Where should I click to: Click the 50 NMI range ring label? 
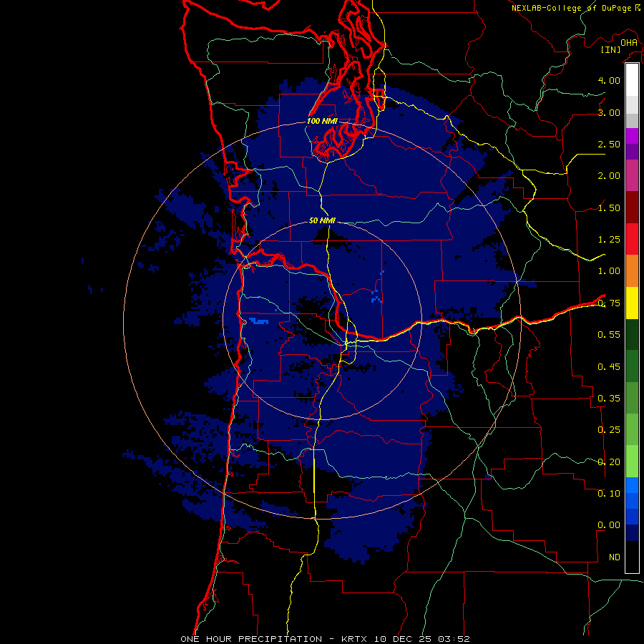pos(322,220)
